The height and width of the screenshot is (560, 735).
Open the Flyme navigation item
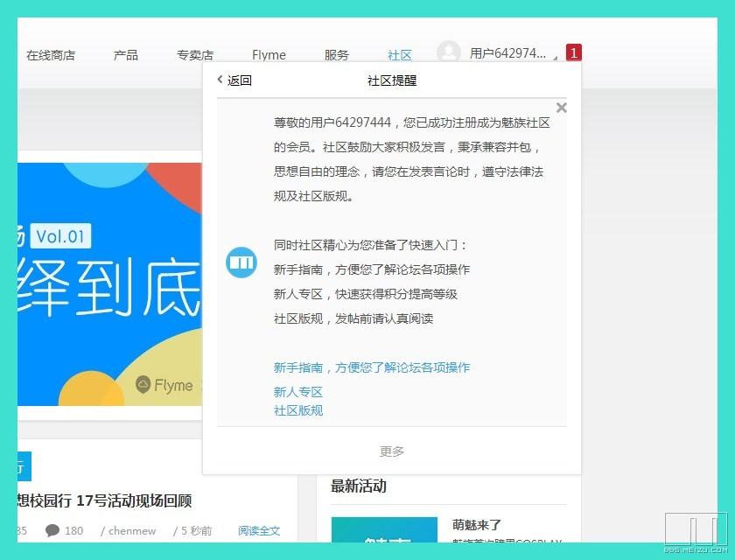(269, 55)
